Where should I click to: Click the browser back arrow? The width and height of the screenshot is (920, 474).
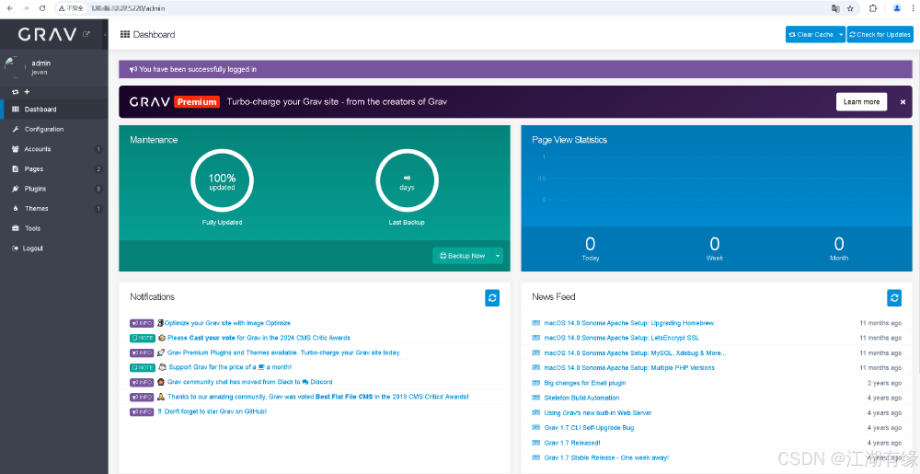point(9,8)
